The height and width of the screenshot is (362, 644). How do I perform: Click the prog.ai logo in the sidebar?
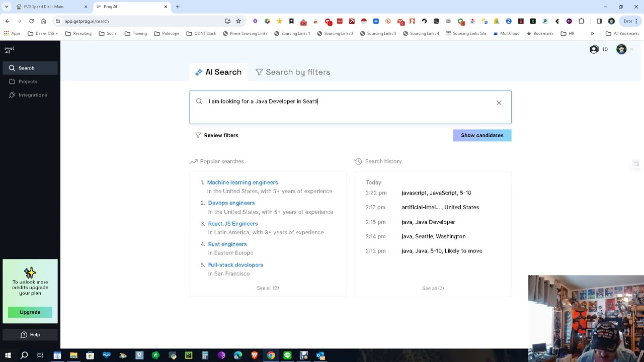click(x=10, y=50)
